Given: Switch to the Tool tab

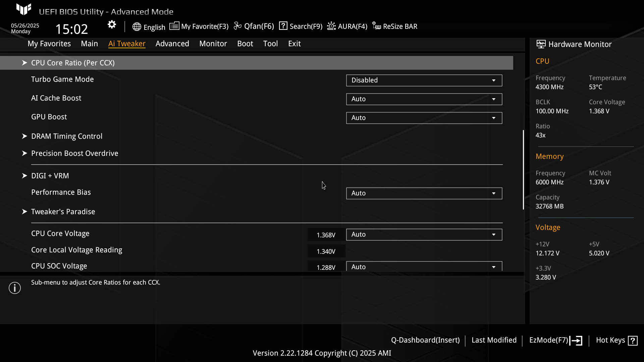Looking at the screenshot, I should (x=270, y=44).
